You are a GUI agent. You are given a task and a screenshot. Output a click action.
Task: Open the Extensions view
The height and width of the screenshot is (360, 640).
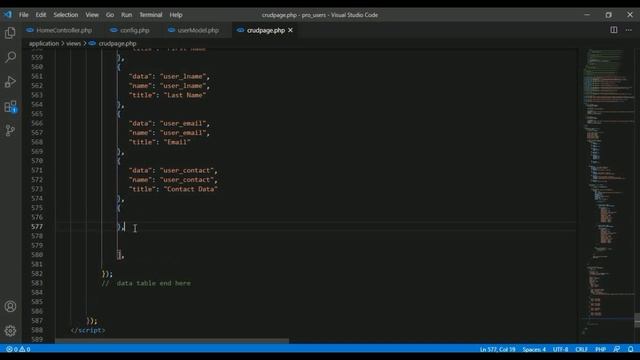click(10, 107)
